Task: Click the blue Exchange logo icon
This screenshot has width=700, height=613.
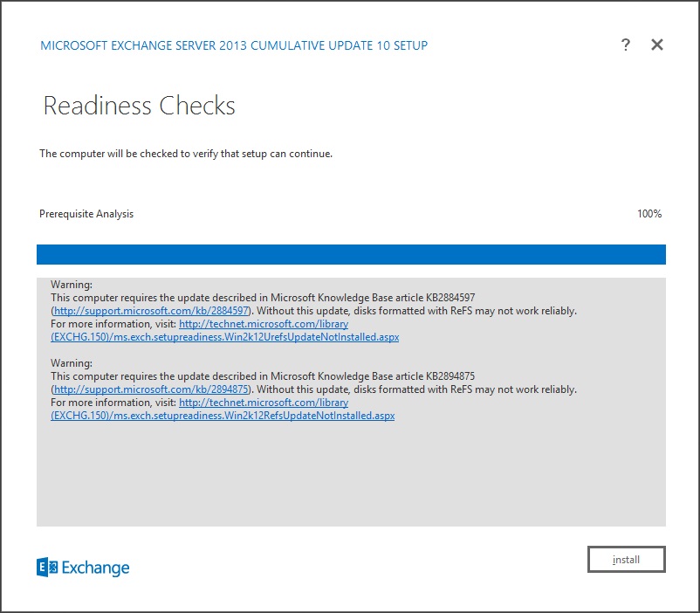Action: click(x=47, y=568)
